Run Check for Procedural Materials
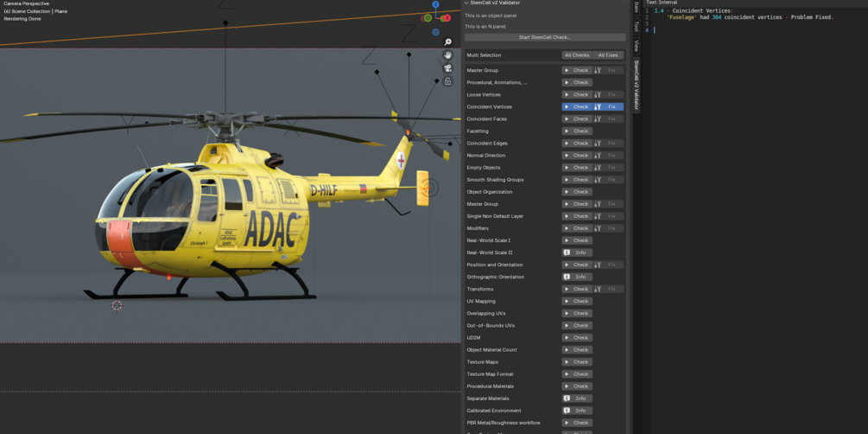This screenshot has height=434, width=868. pos(577,387)
